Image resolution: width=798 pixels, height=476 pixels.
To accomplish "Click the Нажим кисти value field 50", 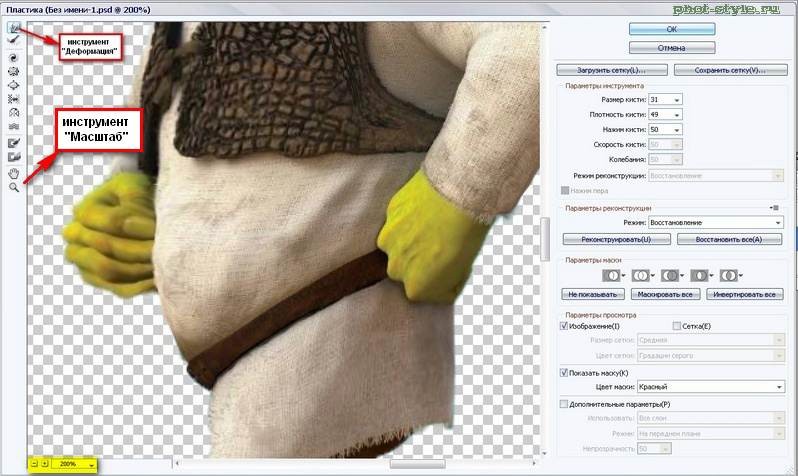I will (x=660, y=130).
